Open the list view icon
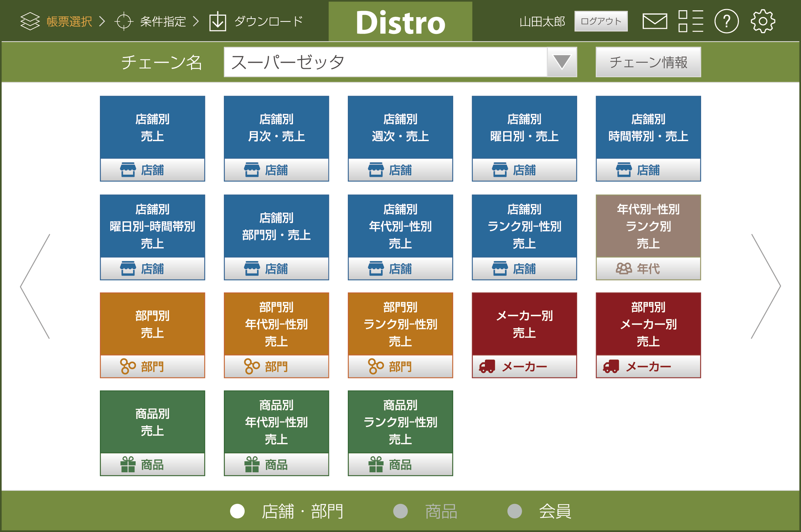 click(691, 21)
